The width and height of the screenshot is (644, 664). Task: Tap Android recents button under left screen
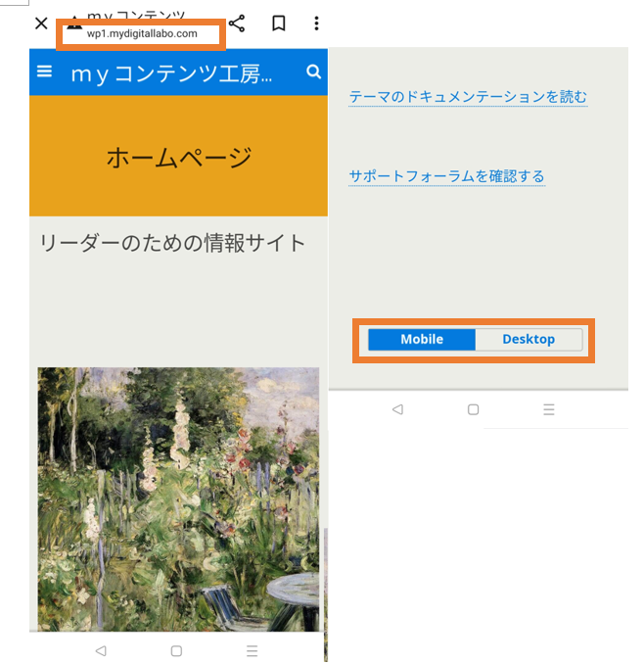click(x=253, y=651)
